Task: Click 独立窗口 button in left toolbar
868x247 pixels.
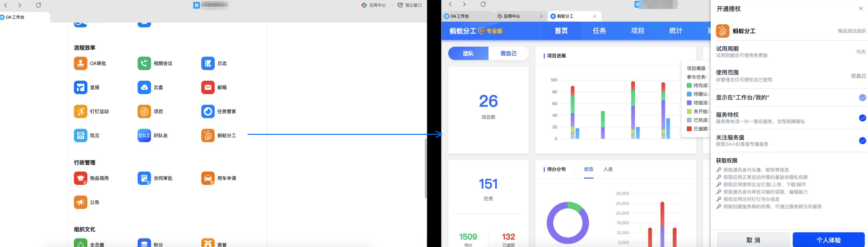Action: [410, 5]
